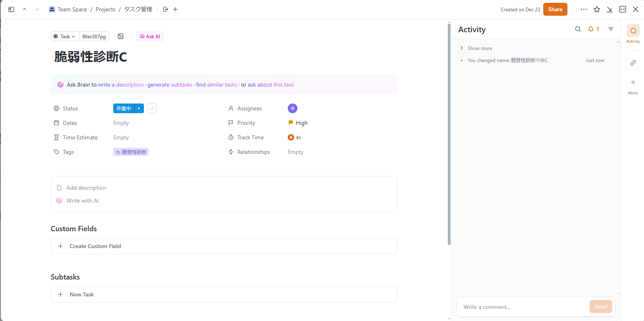The height and width of the screenshot is (321, 644).
Task: Mark task complete with the checkmark
Action: click(x=152, y=108)
